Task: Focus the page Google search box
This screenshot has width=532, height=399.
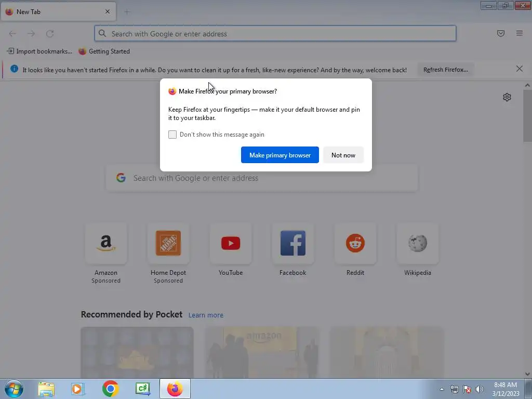Action: pos(262,178)
